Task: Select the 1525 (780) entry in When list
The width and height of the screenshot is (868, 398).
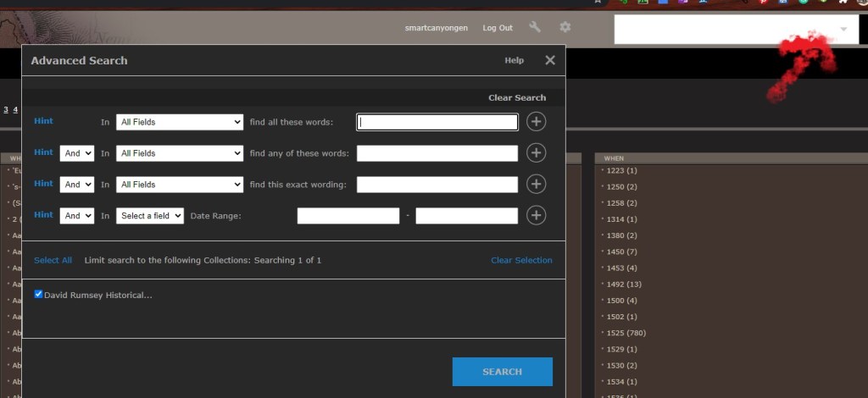Action: click(x=626, y=333)
